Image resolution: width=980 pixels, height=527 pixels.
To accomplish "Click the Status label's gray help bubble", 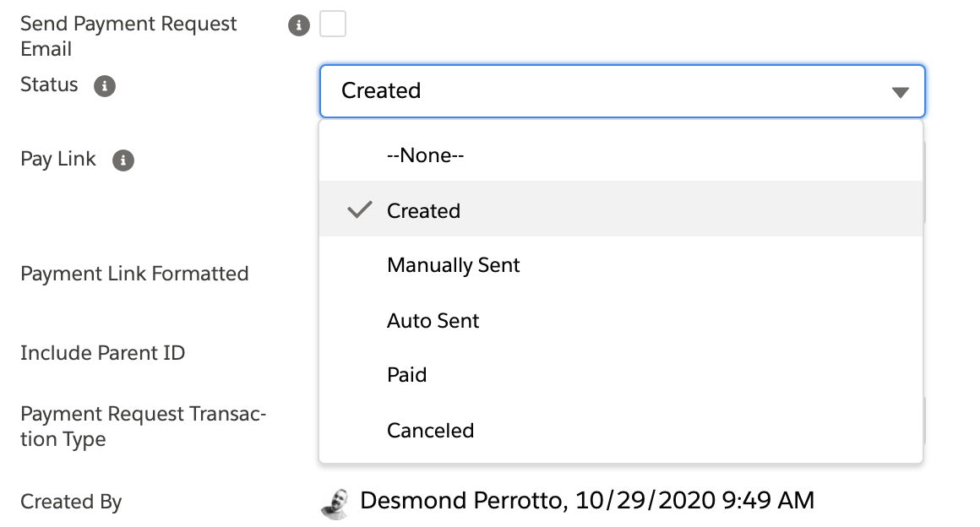I will (104, 85).
